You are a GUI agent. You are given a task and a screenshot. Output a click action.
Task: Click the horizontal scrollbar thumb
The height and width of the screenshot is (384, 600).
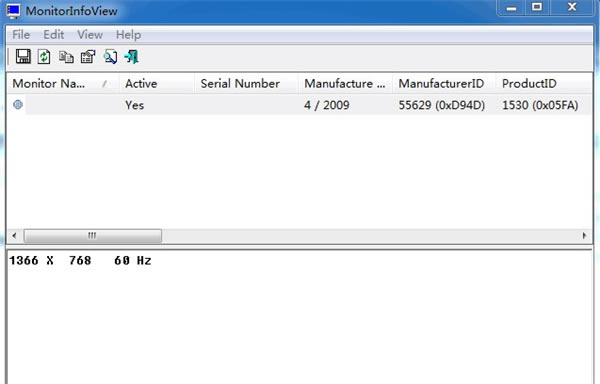pos(93,236)
